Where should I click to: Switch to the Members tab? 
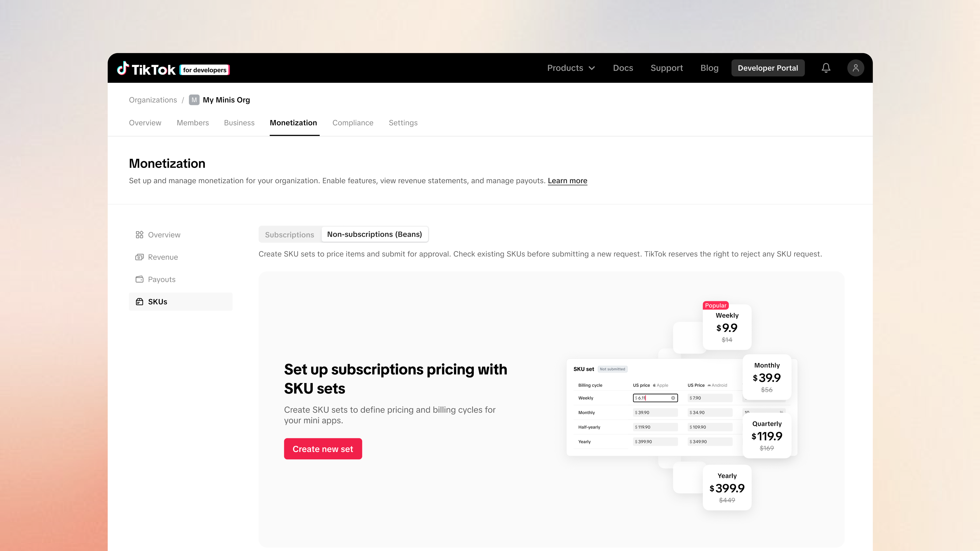(x=193, y=123)
